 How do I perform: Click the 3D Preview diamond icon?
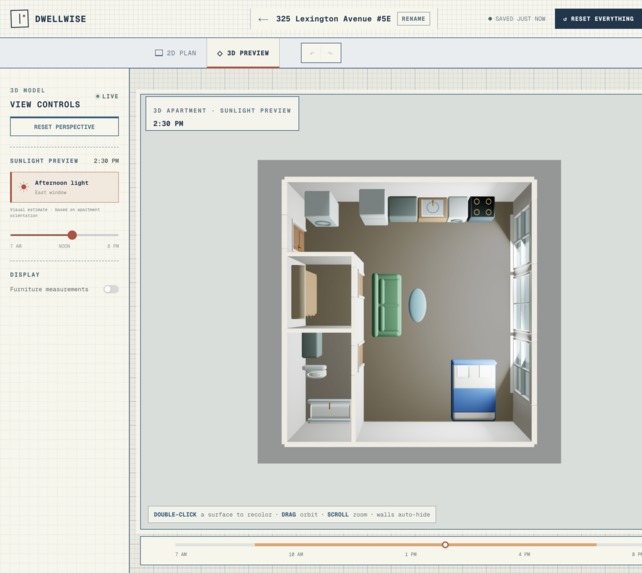[220, 53]
